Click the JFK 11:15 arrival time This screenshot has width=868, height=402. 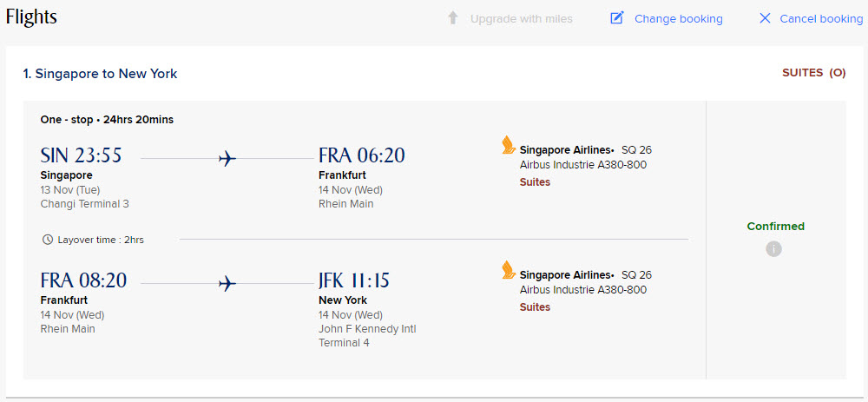(354, 281)
